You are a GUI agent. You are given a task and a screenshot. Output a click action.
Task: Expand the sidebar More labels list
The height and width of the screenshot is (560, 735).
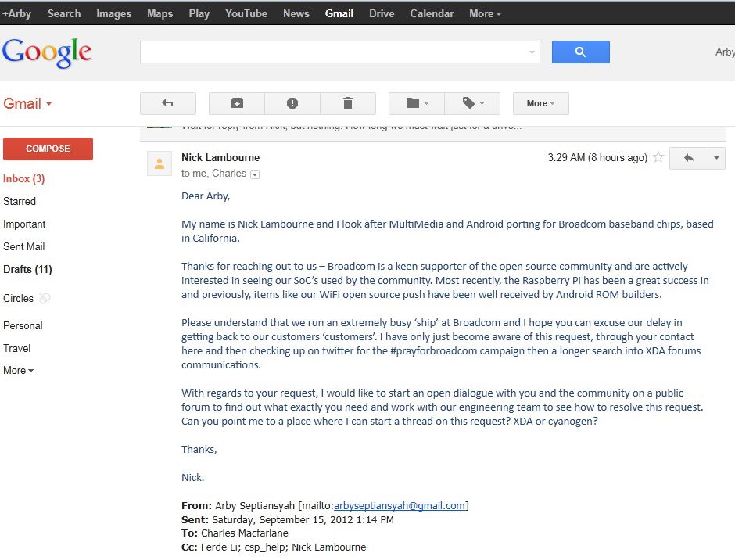(x=18, y=371)
